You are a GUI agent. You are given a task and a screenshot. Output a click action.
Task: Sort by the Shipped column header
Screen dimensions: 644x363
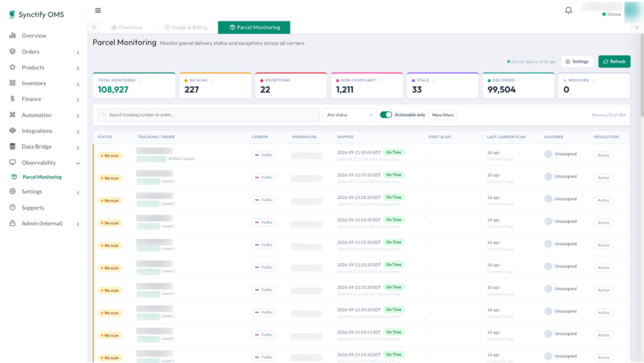tap(345, 137)
